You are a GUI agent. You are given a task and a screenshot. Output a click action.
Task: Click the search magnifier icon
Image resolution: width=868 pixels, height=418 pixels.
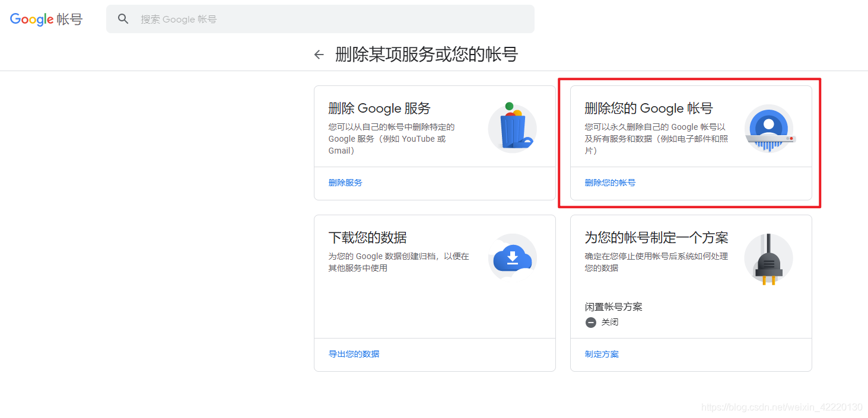pyautogui.click(x=123, y=19)
